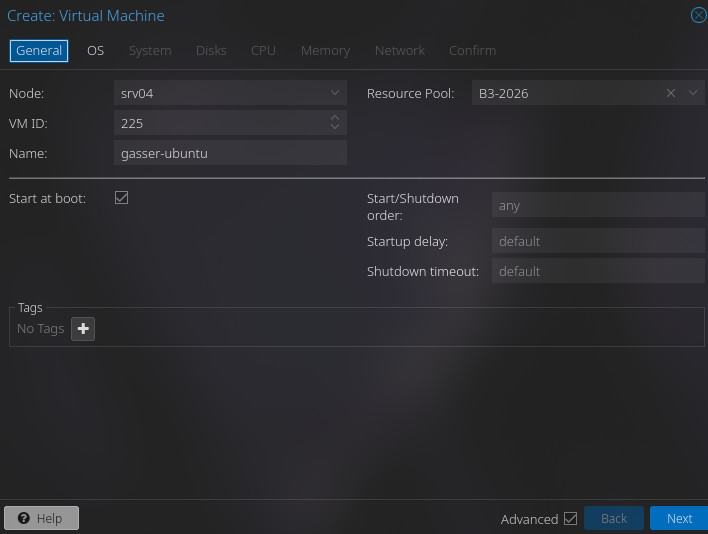Adjust VM ID using the spinner arrows
708x534 pixels.
(335, 123)
